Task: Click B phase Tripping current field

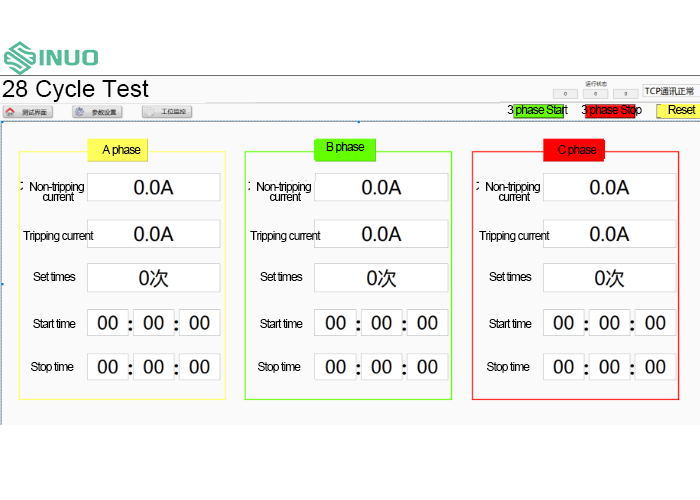Action: click(381, 234)
